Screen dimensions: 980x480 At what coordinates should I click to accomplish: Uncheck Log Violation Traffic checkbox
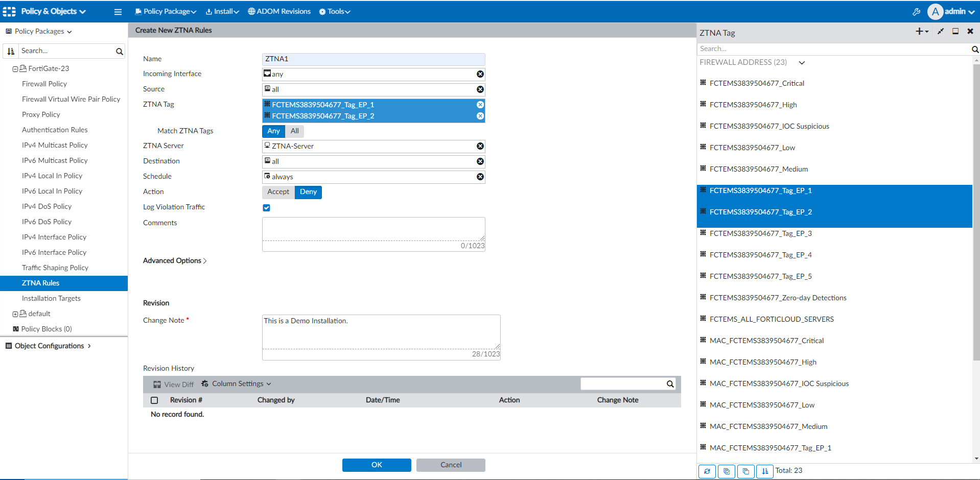coord(266,208)
